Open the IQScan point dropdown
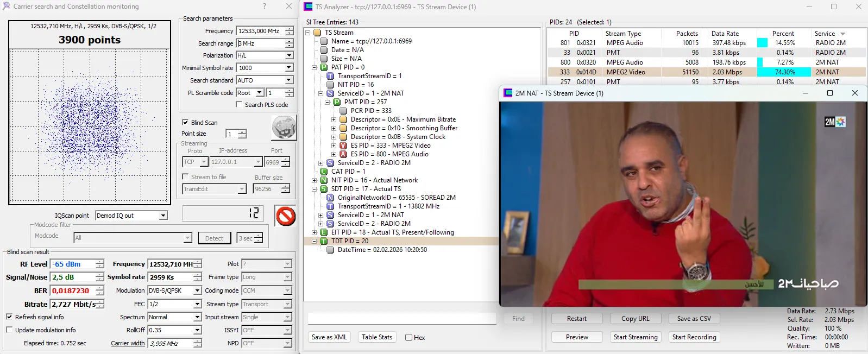868x354 pixels. click(163, 216)
